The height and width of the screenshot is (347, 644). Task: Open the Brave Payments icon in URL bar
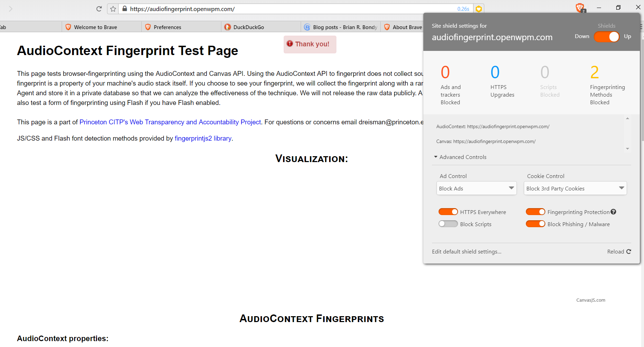(479, 9)
